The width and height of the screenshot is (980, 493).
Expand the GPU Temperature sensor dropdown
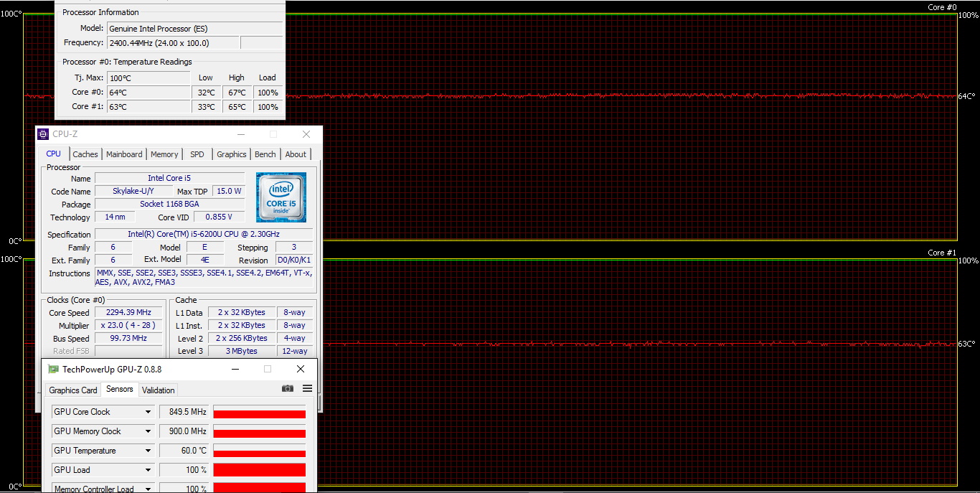149,451
